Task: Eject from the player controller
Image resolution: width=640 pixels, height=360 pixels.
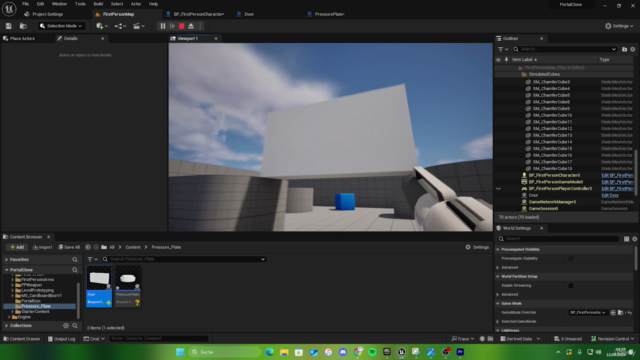Action: coord(191,26)
